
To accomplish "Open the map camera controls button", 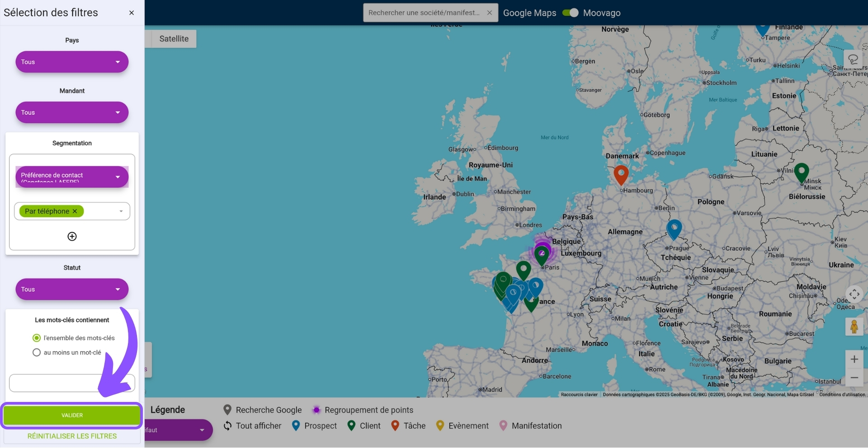I will tap(854, 294).
